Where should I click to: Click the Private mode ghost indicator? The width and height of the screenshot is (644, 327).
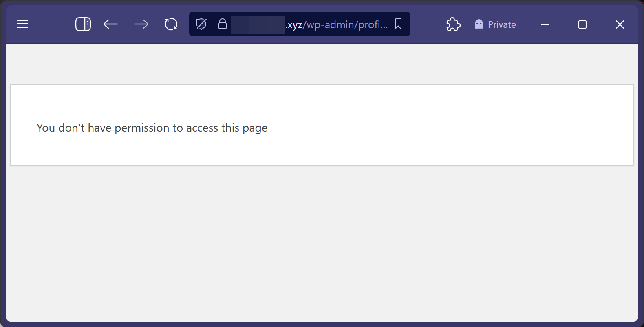click(x=495, y=24)
